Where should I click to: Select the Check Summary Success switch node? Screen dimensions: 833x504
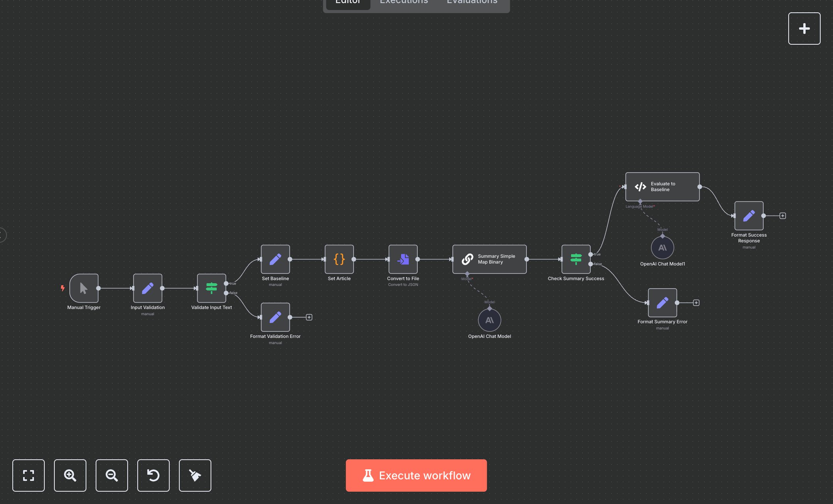tap(576, 259)
